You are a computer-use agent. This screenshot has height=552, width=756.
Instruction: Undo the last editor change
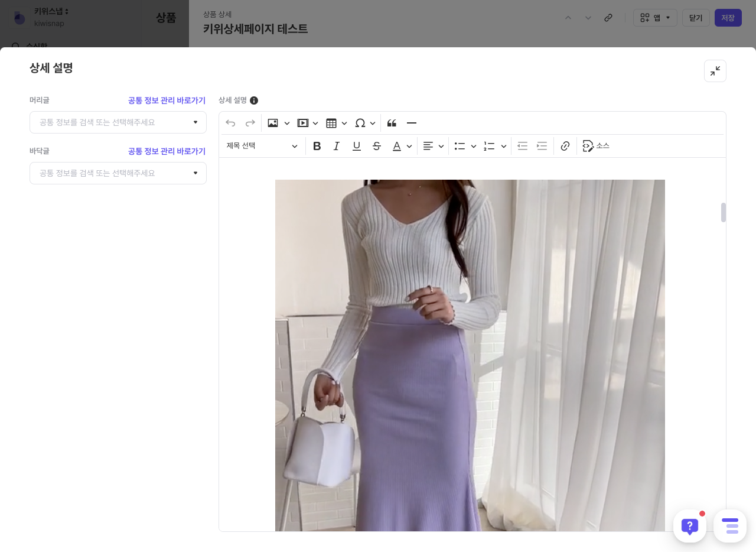click(x=230, y=123)
